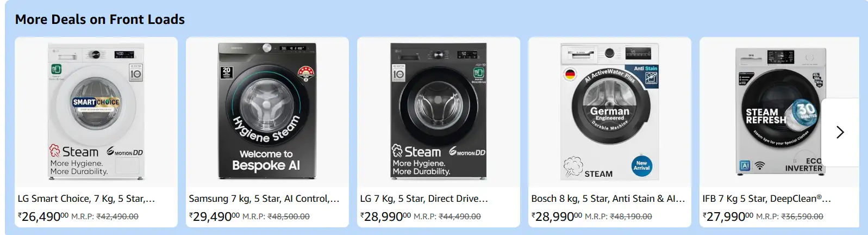Open the IFB Steam Refresh washer image
Viewport: 868px width, 235px height.
coord(779,112)
